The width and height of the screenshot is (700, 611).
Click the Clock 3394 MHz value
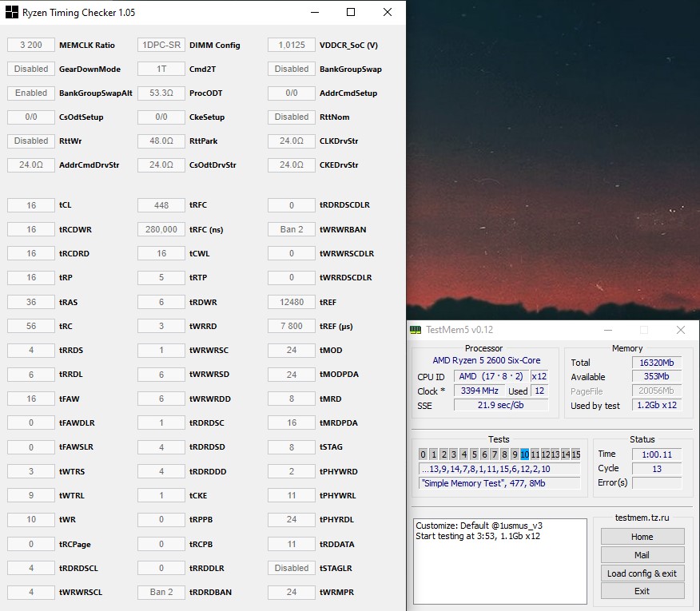pos(479,391)
